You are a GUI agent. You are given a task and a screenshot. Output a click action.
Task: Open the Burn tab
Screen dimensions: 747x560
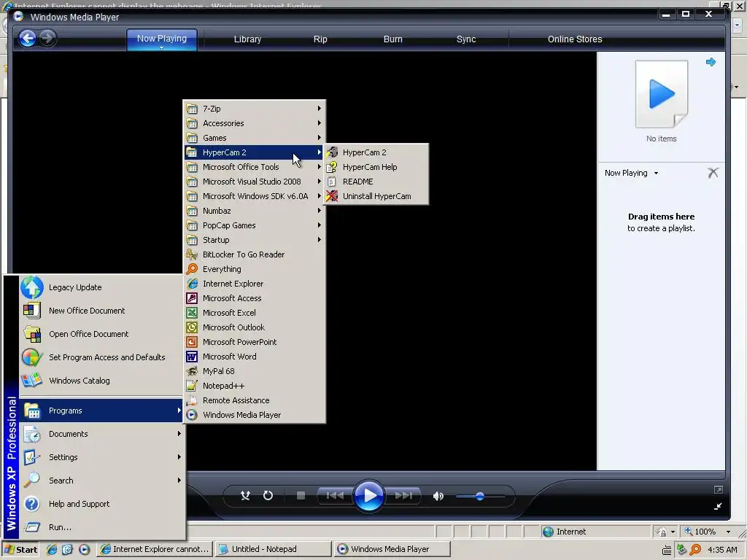(393, 39)
